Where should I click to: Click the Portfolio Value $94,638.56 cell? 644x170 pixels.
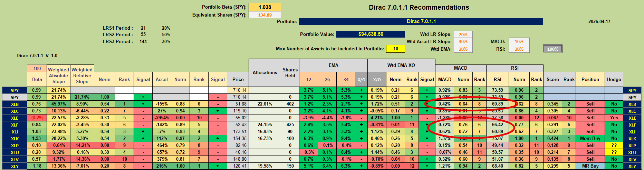point(371,34)
